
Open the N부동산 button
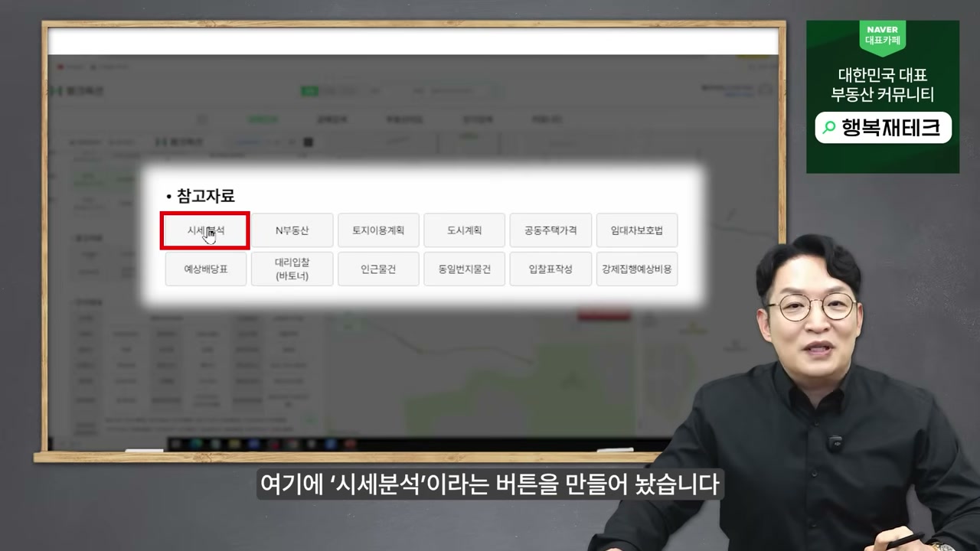point(292,230)
